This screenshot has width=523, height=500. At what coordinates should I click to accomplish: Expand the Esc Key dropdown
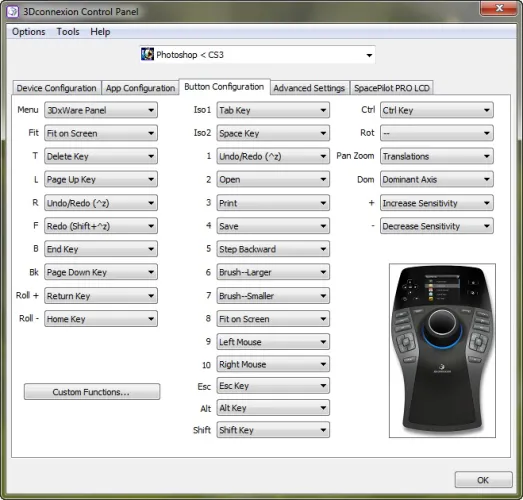coord(273,386)
